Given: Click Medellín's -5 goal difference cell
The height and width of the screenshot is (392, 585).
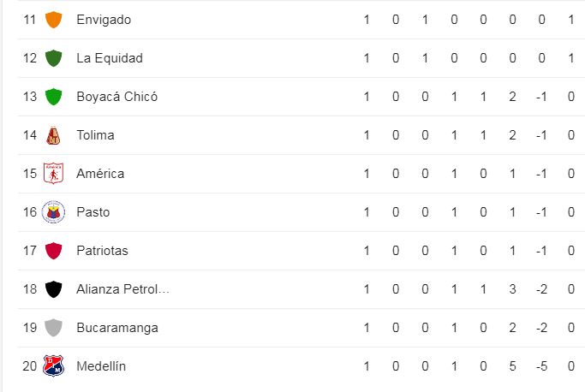Looking at the screenshot, I should click(x=541, y=366).
